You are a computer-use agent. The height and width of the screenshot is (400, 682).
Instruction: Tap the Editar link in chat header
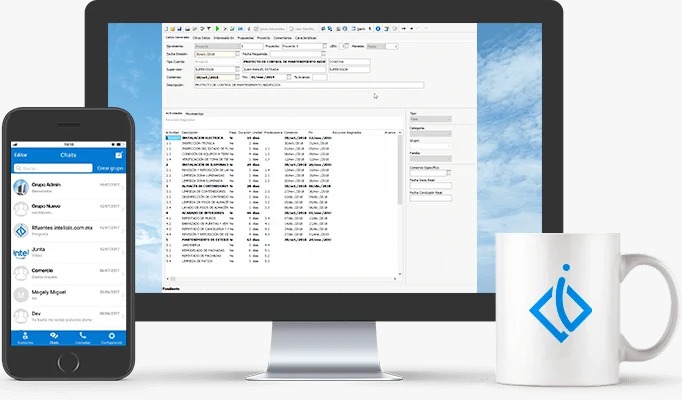(20, 155)
